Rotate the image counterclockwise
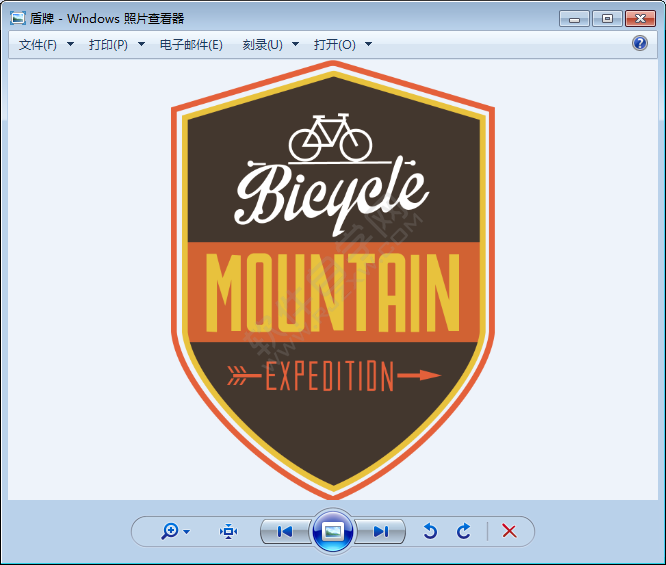 click(430, 531)
